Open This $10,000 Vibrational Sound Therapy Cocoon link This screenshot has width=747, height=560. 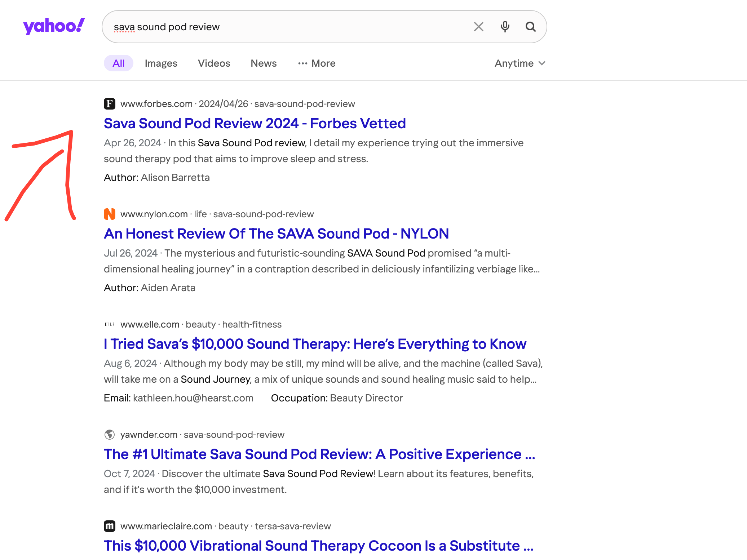319,546
